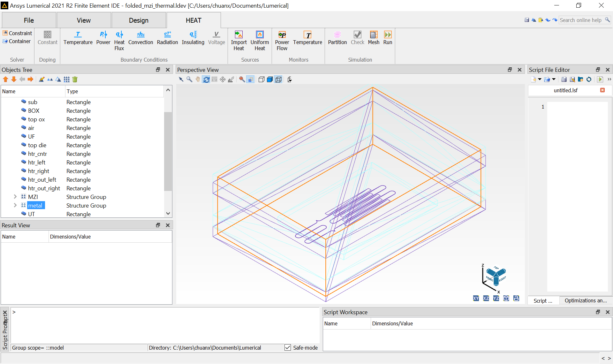Screen dimensions: 613x364
Task: Add a Constant doping region
Action: (x=47, y=38)
